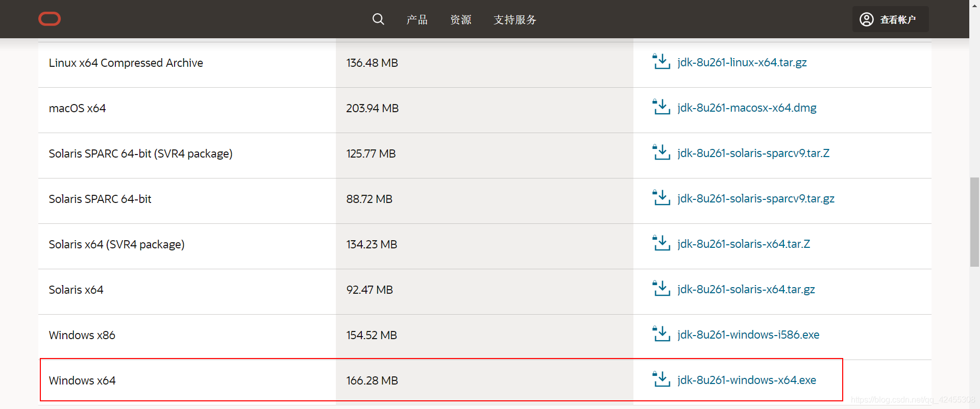
Task: Click download icon for jdk-8u261-macosx-x64.dmg
Action: [x=661, y=107]
